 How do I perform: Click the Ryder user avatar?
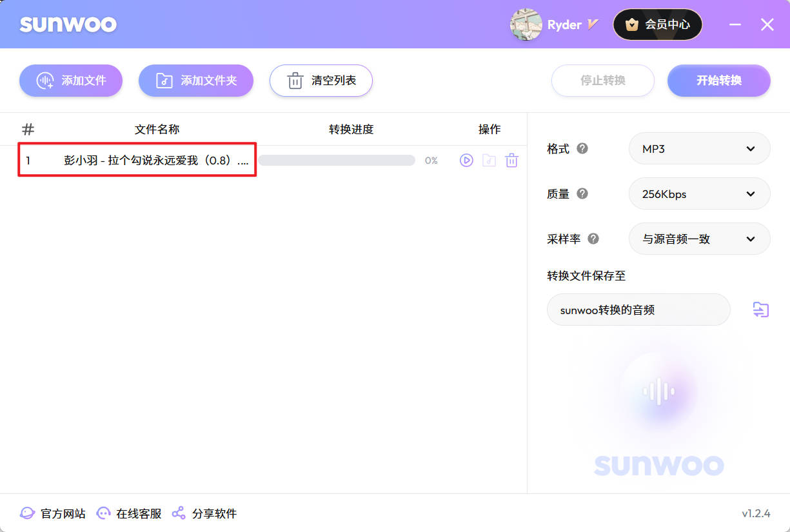[526, 25]
